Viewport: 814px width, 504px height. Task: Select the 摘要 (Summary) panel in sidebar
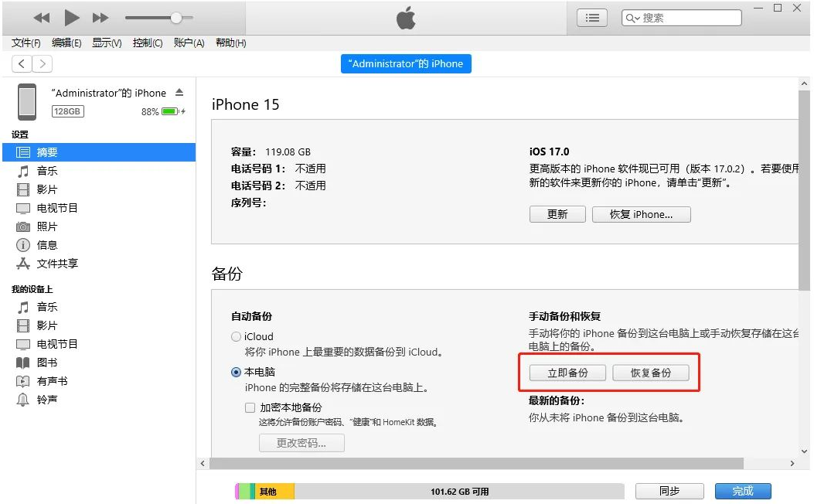[48, 152]
